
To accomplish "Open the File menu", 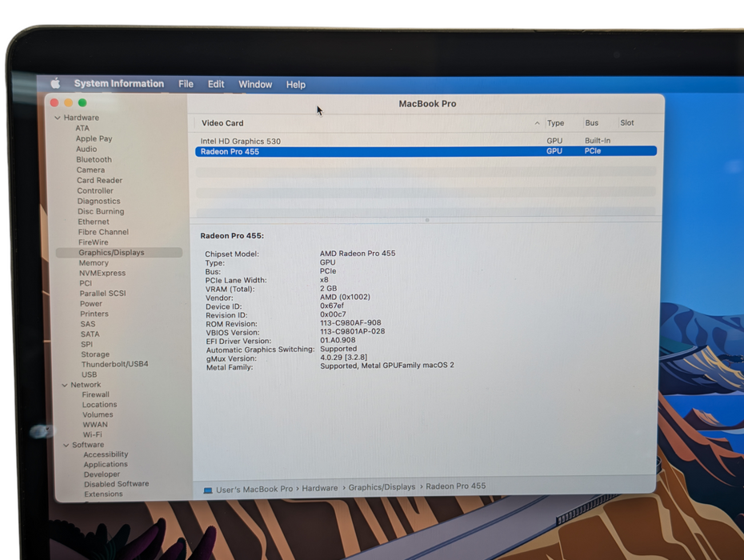I will (x=186, y=84).
